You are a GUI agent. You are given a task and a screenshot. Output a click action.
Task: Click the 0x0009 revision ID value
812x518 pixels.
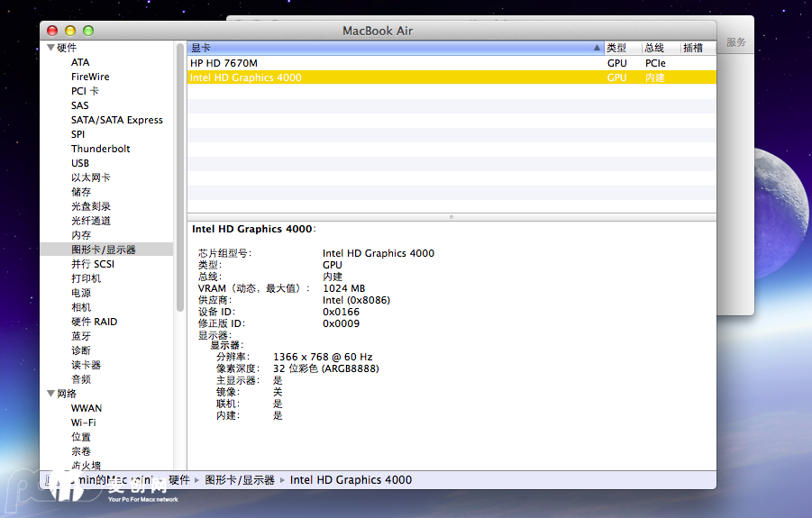[x=341, y=324]
